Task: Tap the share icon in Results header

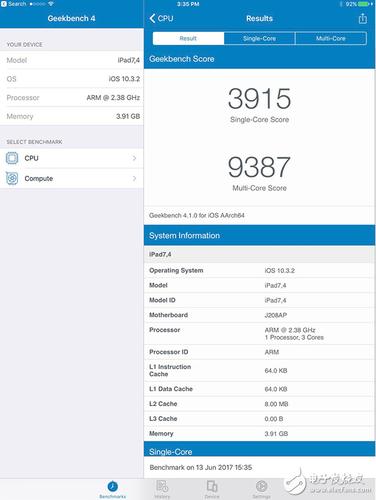Action: coord(363,18)
